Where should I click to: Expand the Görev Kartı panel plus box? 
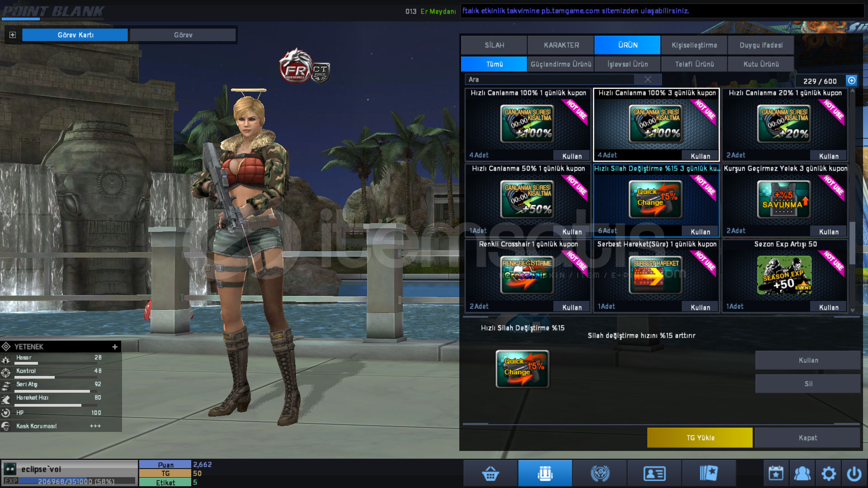(13, 35)
